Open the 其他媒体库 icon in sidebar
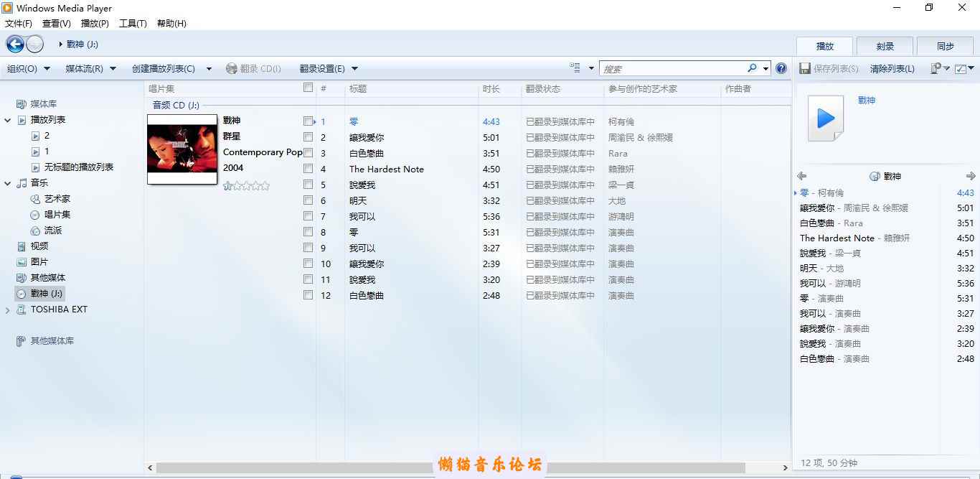Screen dimensions: 980x479 coord(22,341)
